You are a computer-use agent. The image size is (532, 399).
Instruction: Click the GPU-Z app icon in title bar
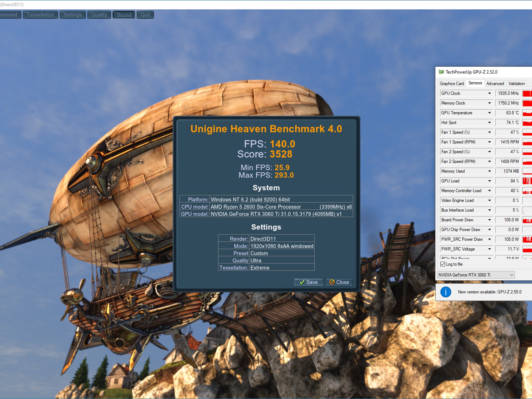[441, 72]
